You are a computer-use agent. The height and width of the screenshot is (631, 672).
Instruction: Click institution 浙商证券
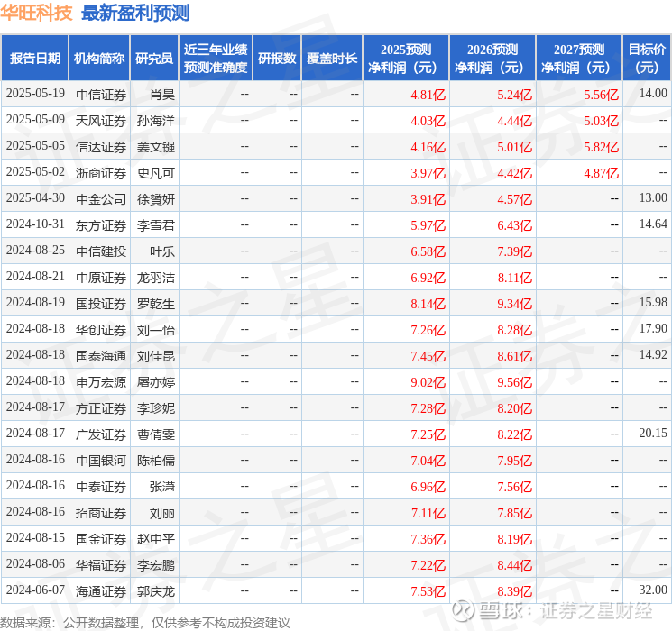101,173
